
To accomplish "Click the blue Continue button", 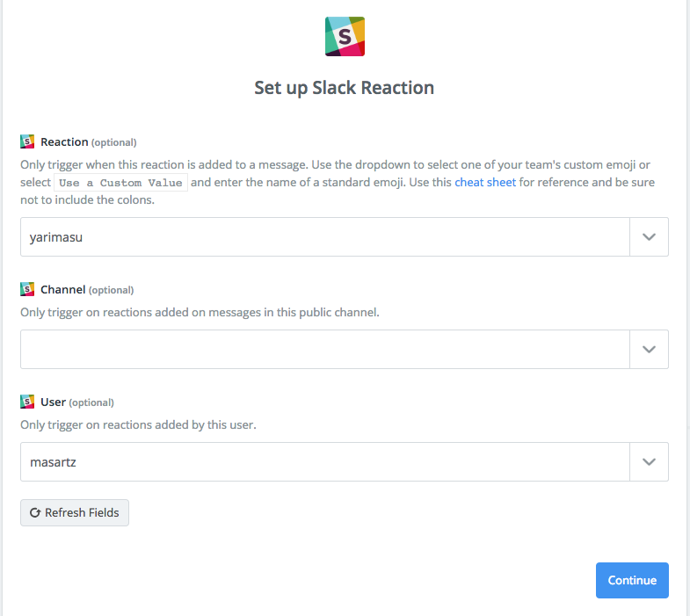I will (x=632, y=580).
